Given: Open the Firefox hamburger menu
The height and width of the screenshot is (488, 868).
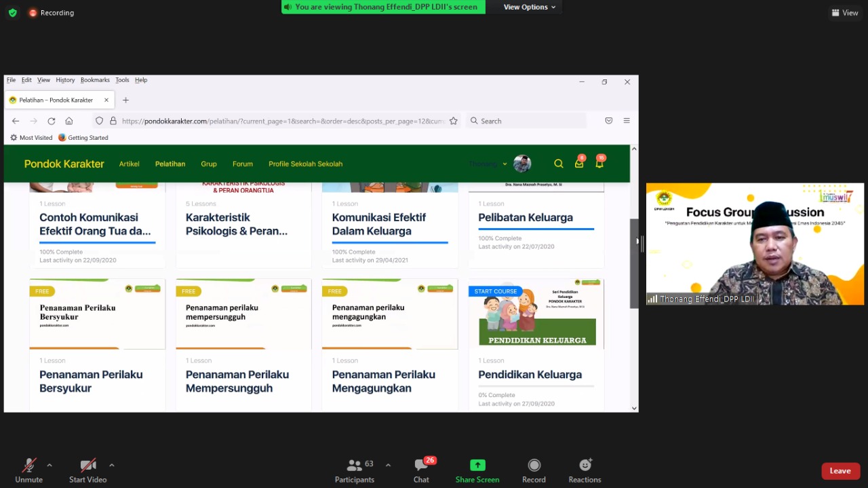Looking at the screenshot, I should coord(627,121).
